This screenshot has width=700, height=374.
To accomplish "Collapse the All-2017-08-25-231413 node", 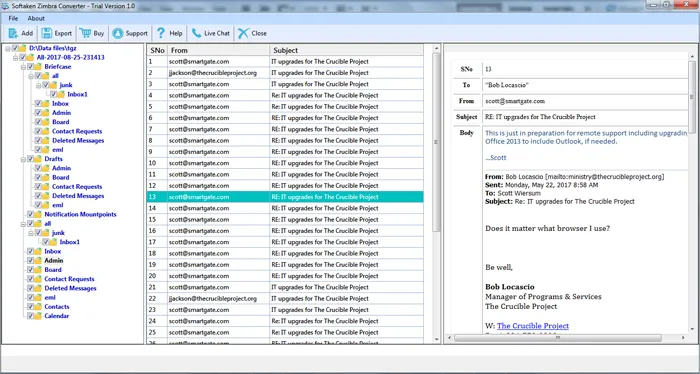I will pos(15,58).
